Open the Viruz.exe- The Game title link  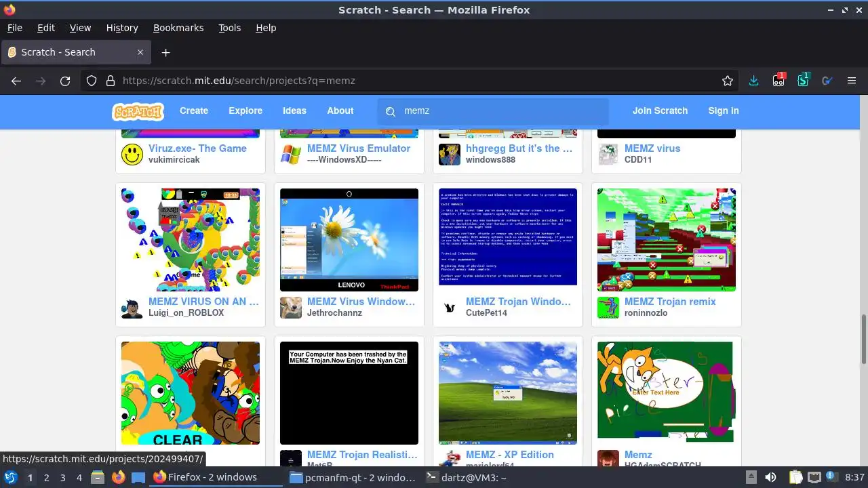coord(197,148)
